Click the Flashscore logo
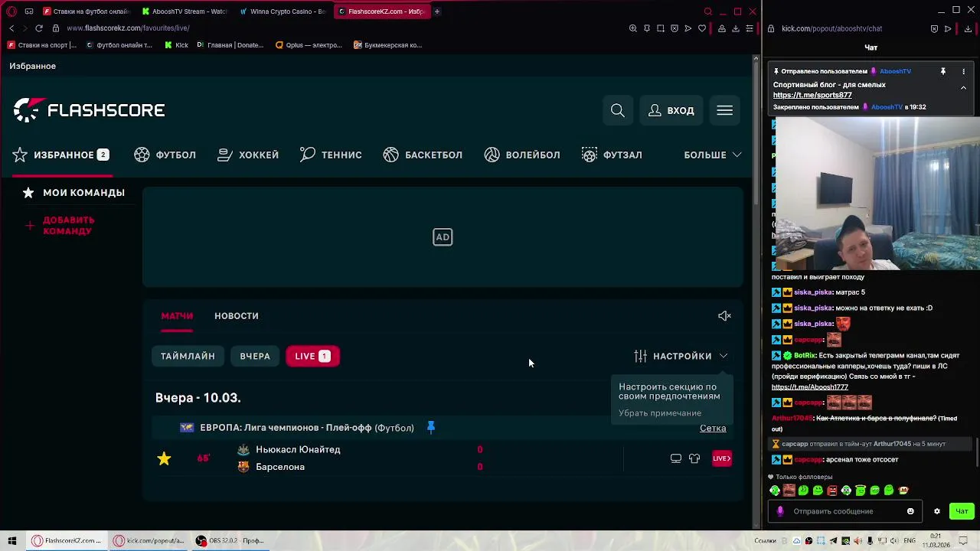 click(x=89, y=110)
